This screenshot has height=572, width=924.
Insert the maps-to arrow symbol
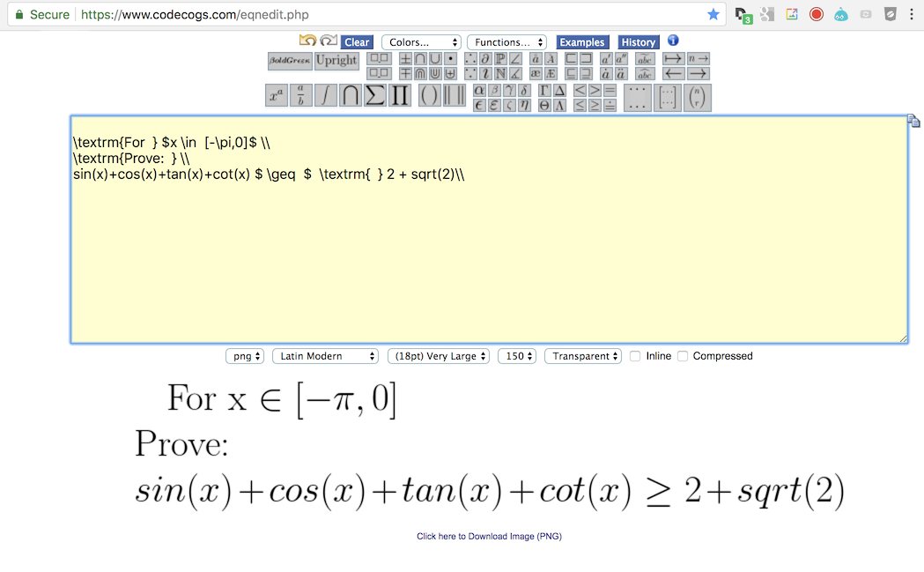(x=673, y=58)
